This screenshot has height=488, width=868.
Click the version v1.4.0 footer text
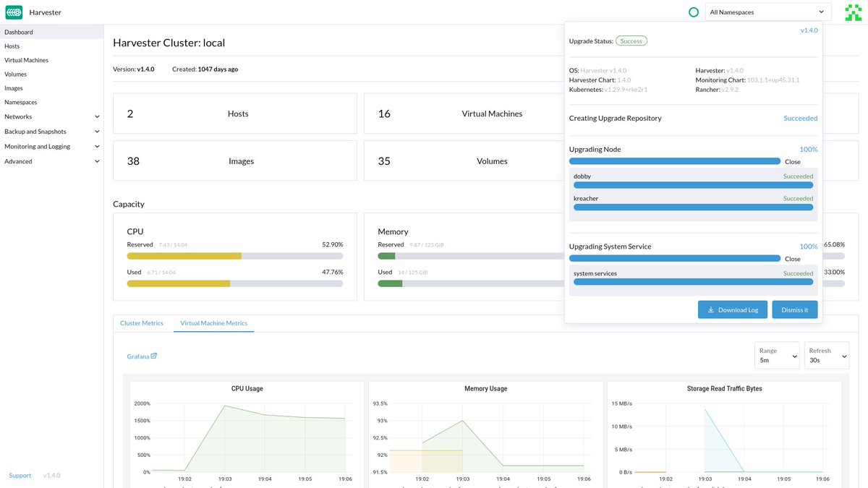(x=51, y=476)
